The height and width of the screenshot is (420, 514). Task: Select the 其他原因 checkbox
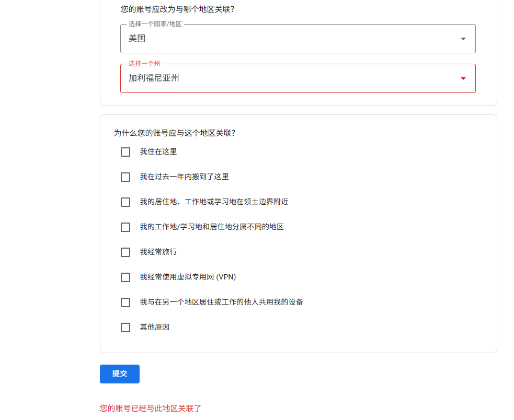pyautogui.click(x=125, y=328)
